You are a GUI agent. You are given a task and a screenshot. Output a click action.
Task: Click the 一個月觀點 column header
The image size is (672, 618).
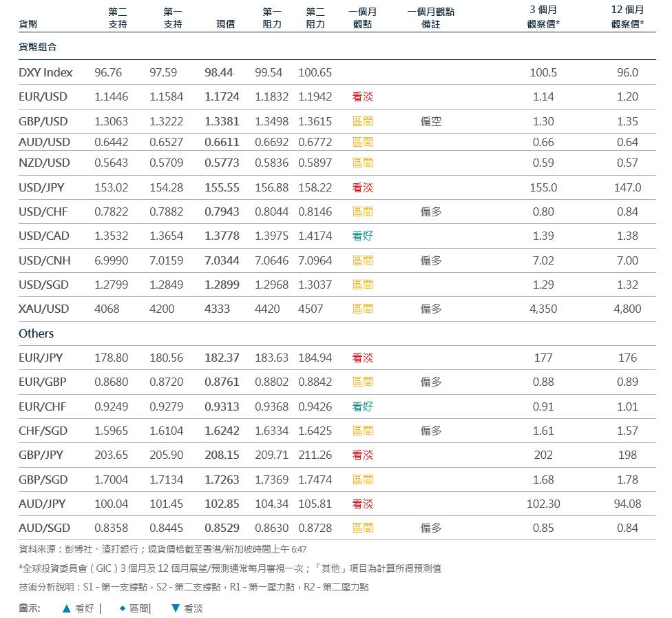click(x=362, y=18)
